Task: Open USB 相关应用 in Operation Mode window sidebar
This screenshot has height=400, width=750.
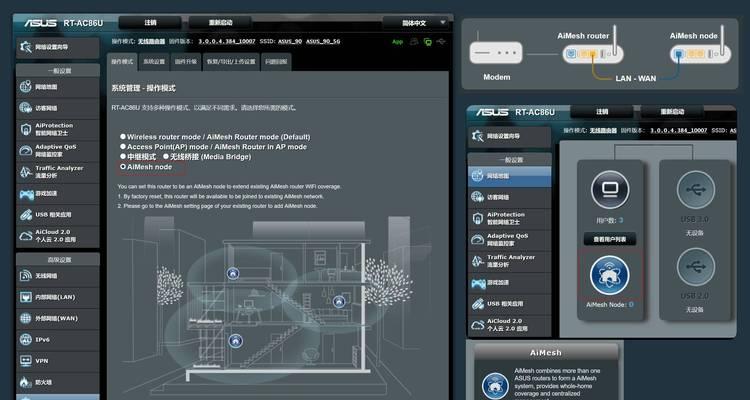Action: (57, 214)
